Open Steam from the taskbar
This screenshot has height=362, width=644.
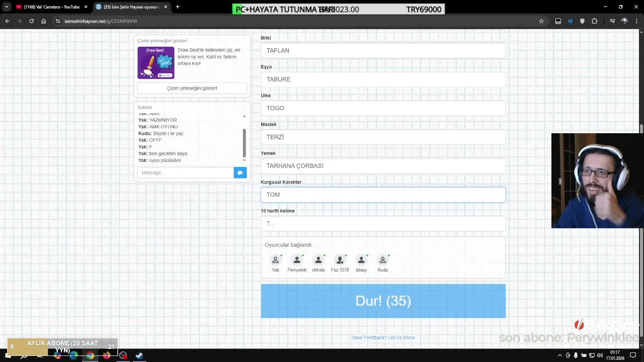pos(139,355)
